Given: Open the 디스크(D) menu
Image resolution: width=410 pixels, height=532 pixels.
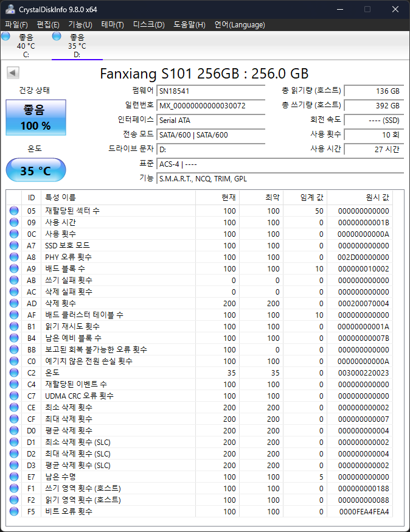Looking at the screenshot, I should pos(148,25).
